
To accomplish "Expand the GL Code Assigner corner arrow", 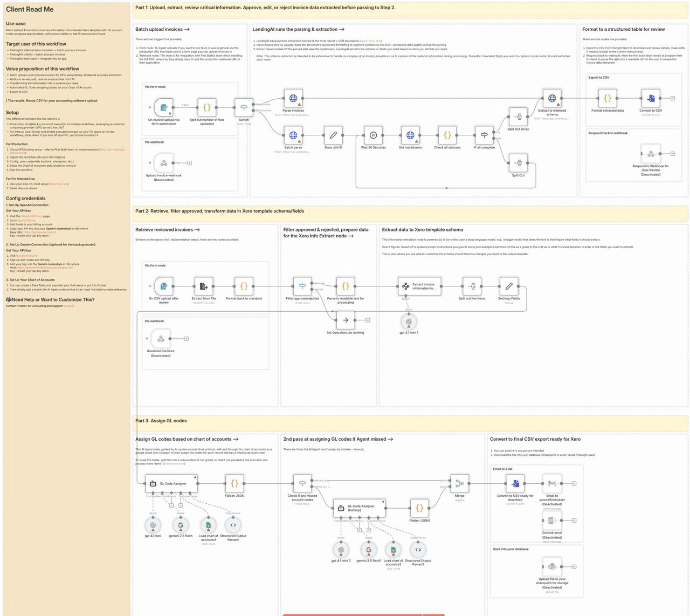I will click(195, 477).
